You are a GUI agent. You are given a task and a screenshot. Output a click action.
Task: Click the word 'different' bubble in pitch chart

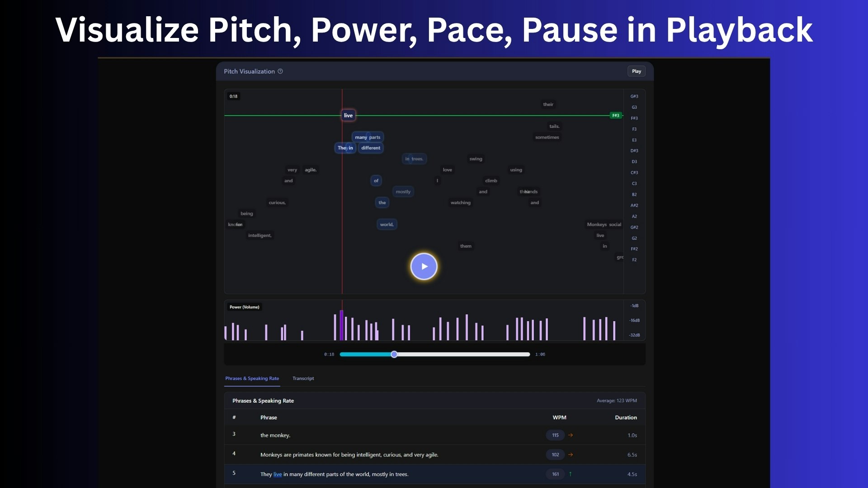coord(371,148)
